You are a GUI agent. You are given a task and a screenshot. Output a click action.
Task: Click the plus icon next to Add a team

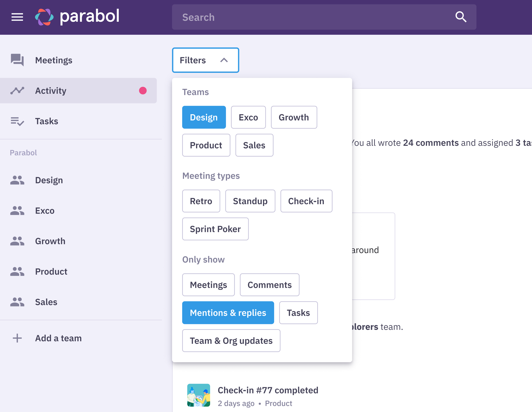click(x=17, y=338)
